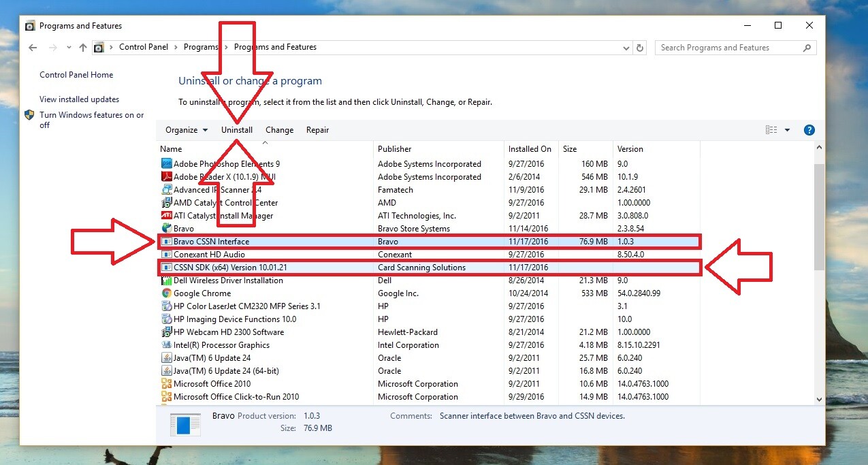Viewport: 868px width, 465px height.
Task: Click the Bravo CSSN Interface row icon
Action: click(167, 242)
